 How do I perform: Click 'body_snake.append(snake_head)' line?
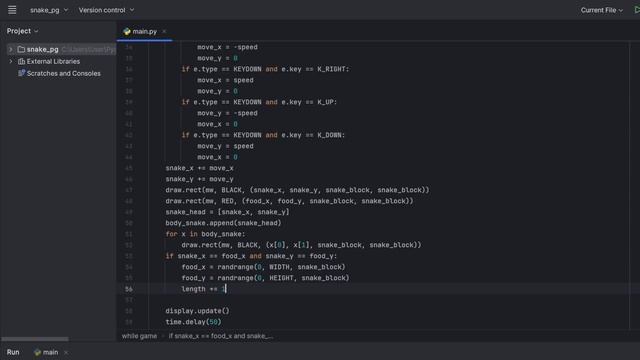point(223,223)
